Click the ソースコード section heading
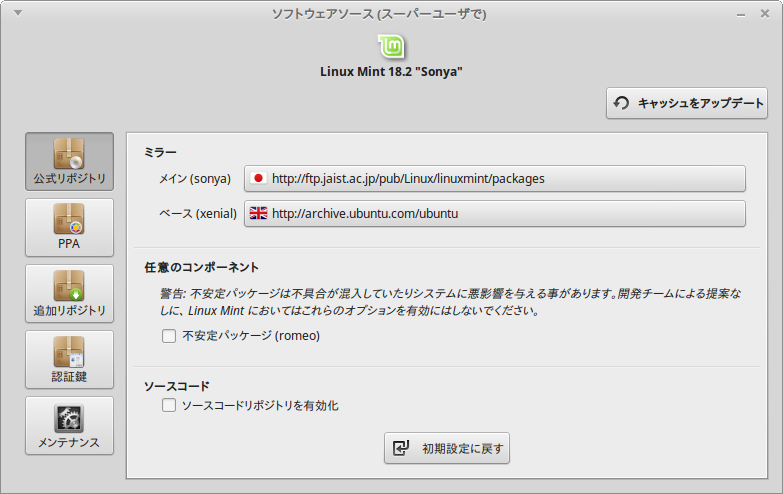This screenshot has height=494, width=783. pyautogui.click(x=177, y=386)
